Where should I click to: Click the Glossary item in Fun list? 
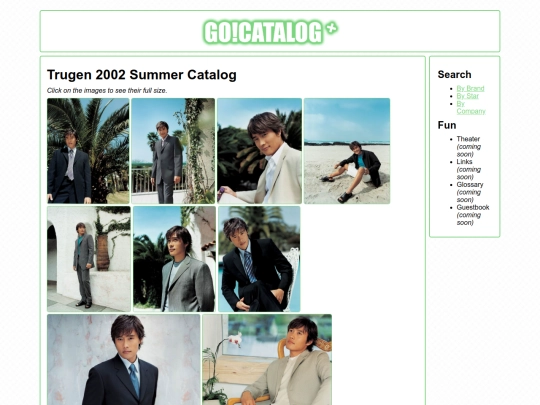click(x=470, y=185)
